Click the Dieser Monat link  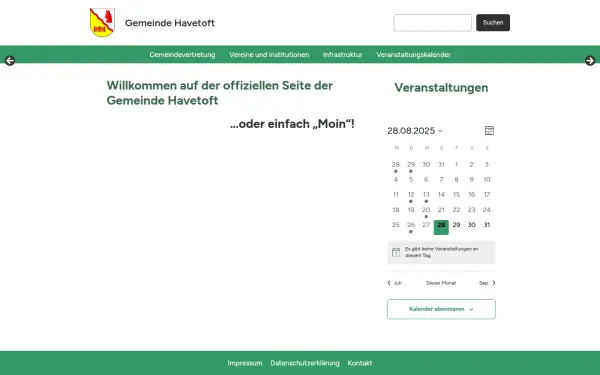(441, 283)
